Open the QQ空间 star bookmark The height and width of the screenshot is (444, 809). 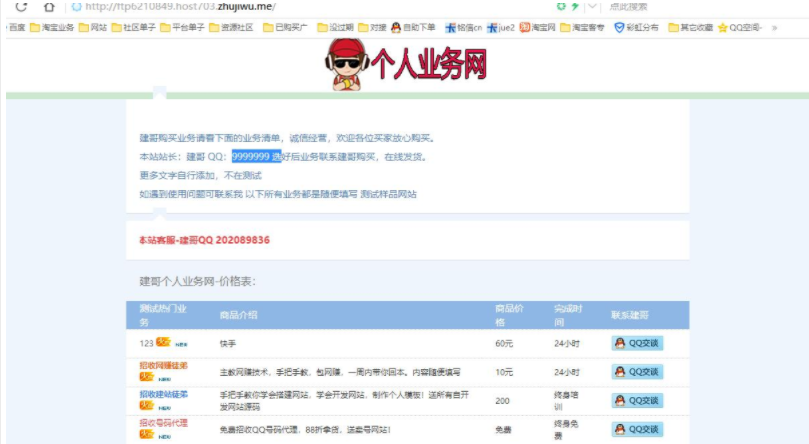pyautogui.click(x=740, y=27)
